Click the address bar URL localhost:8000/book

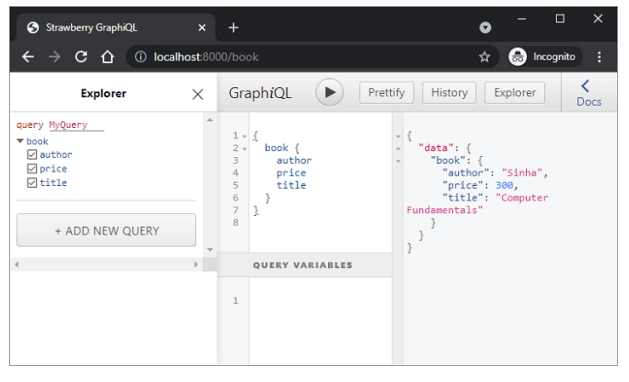pos(206,57)
